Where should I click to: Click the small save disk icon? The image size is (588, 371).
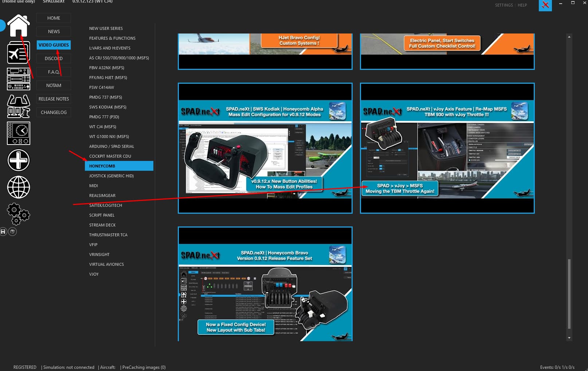[3, 232]
